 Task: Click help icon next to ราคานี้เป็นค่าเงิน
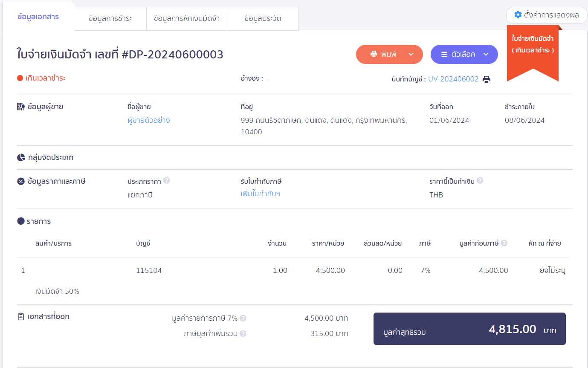[480, 180]
